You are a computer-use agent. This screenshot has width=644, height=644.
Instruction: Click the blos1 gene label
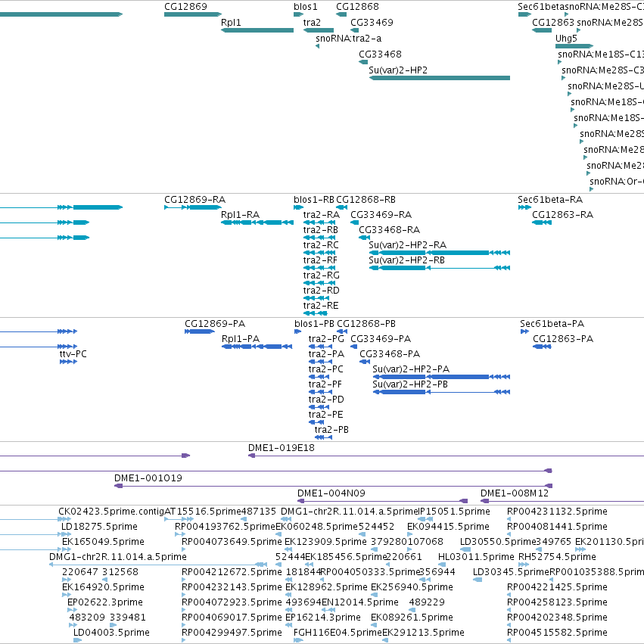[x=306, y=7]
